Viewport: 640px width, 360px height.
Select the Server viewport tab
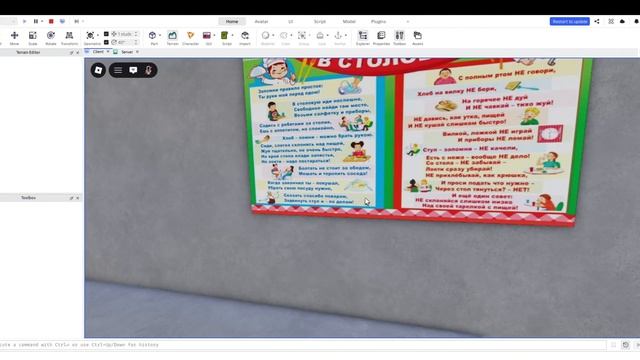(x=127, y=52)
